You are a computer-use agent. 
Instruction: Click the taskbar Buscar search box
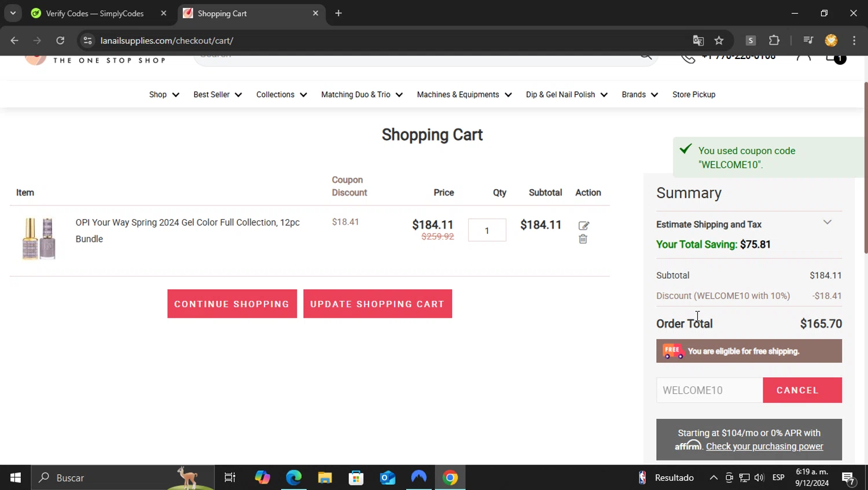tap(123, 478)
